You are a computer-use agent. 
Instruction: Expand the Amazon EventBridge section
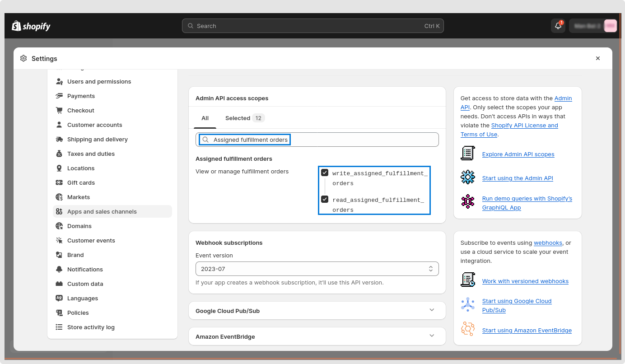[317, 336]
